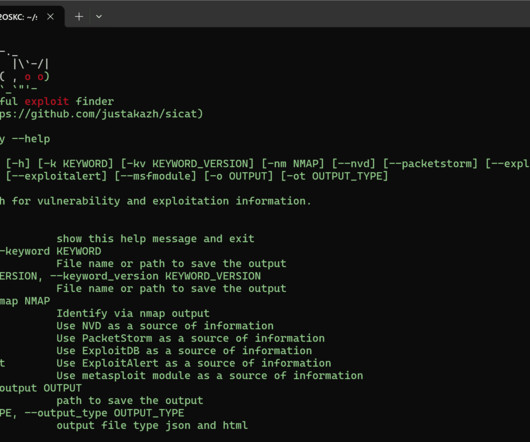Viewport: 530px width, 442px height.
Task: Click 'Identify via nmap output' line
Action: (x=133, y=313)
